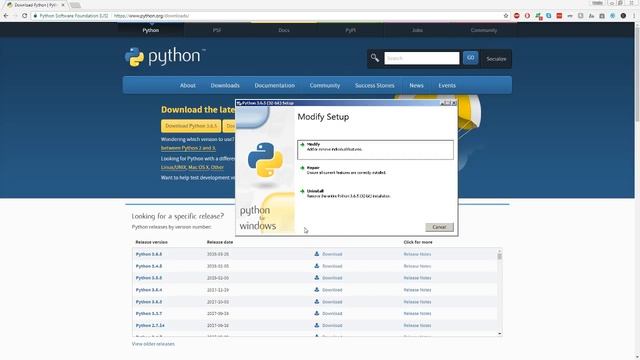
Task: Open the Other platforms link
Action: tap(217, 167)
